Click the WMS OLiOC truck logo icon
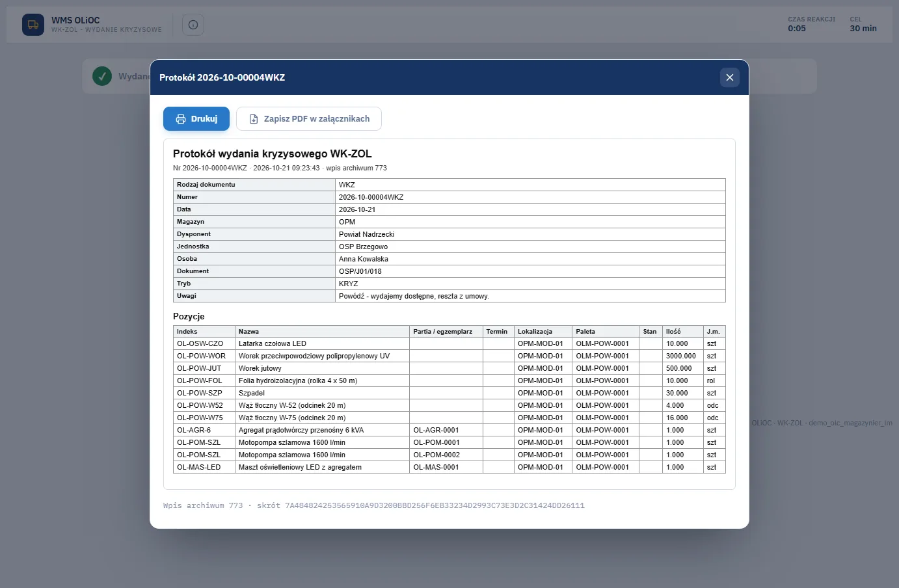 tap(33, 25)
